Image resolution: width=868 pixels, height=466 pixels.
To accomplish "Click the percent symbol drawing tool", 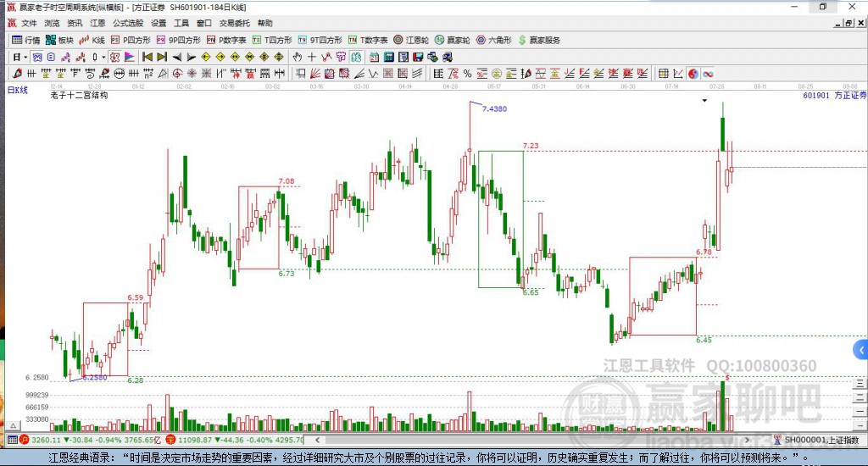I will tap(468, 74).
